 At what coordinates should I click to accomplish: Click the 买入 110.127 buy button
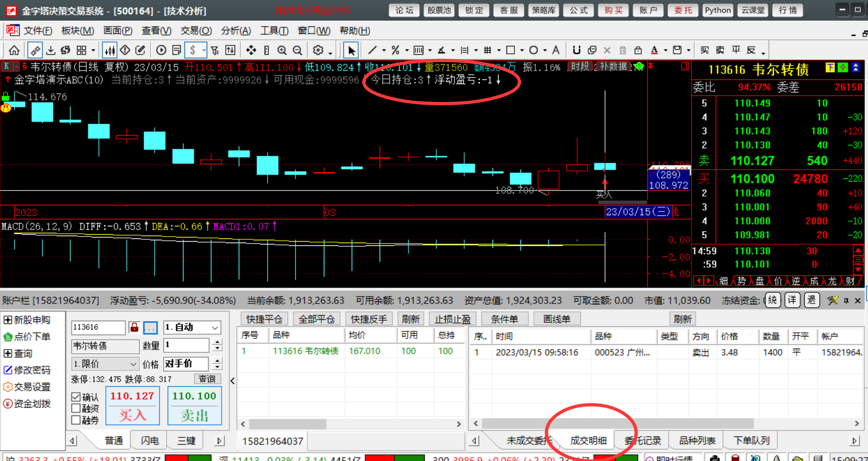coord(132,406)
